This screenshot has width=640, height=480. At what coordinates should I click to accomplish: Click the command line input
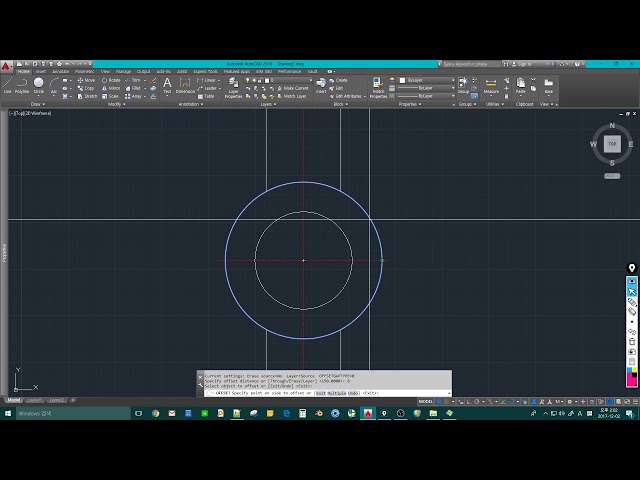pyautogui.click(x=327, y=393)
